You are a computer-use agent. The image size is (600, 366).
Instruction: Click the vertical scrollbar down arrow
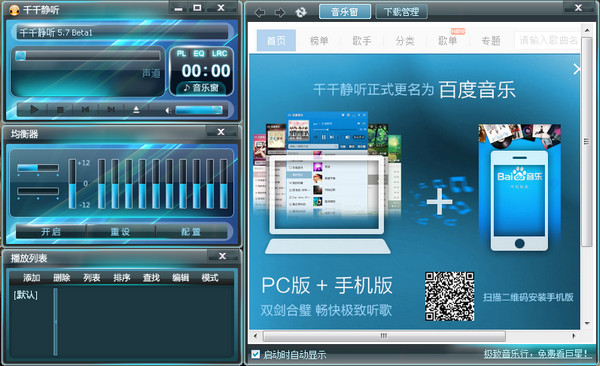coord(587,324)
